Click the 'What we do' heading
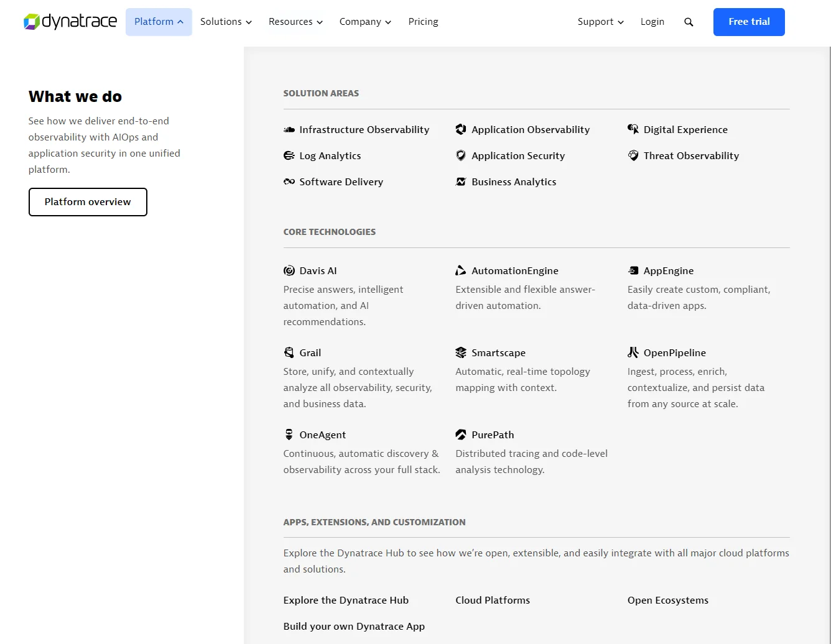The image size is (831, 644). [75, 96]
